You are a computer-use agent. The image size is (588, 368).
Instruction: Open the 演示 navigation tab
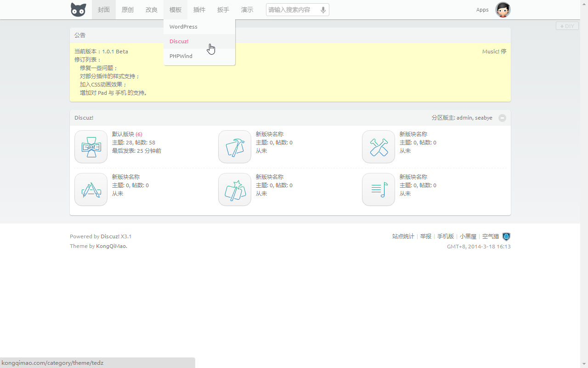[x=247, y=10]
